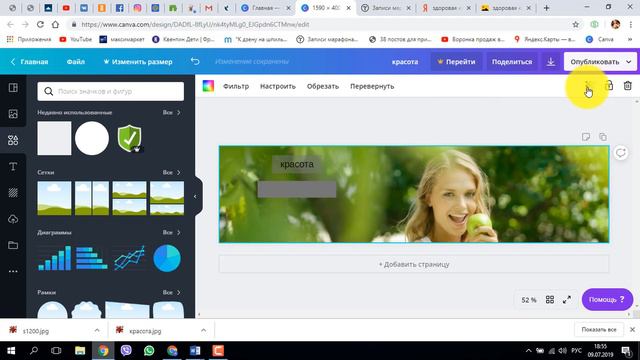This screenshot has height=360, width=640.
Task: Insert the white circle shape
Action: pos(92,138)
